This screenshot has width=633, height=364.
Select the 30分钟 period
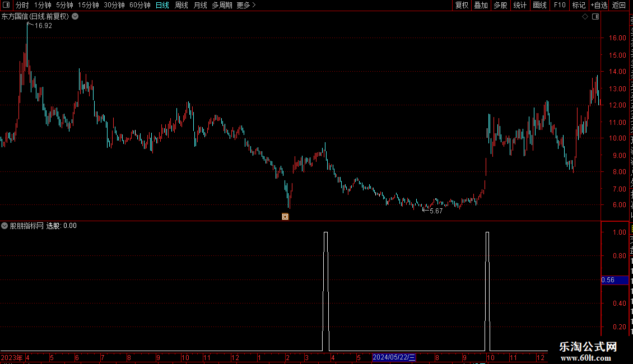click(114, 5)
